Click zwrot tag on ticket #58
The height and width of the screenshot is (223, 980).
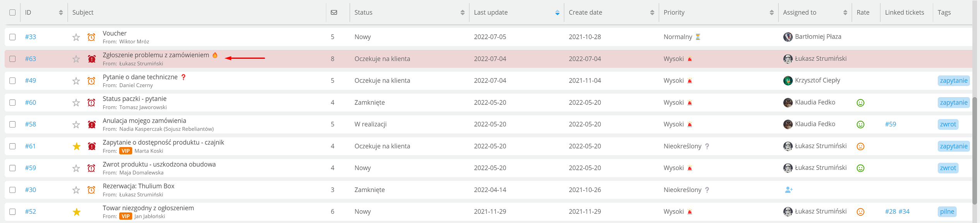click(x=948, y=124)
